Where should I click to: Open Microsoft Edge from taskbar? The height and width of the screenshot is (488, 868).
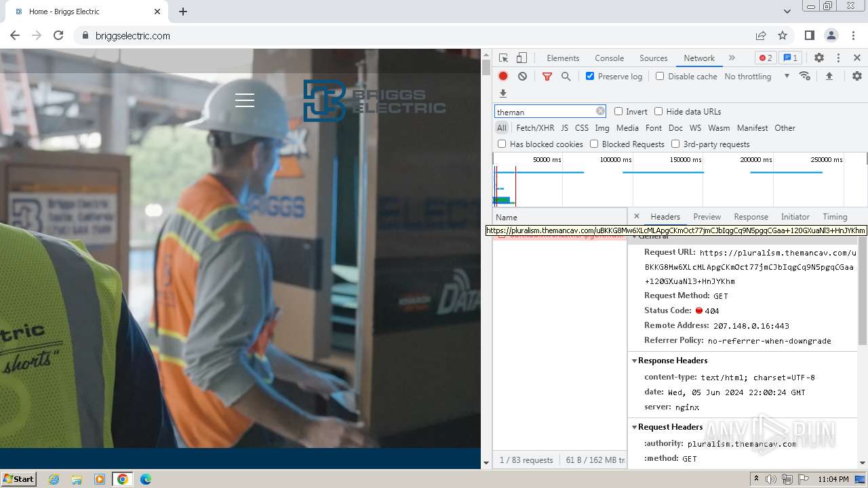(145, 479)
